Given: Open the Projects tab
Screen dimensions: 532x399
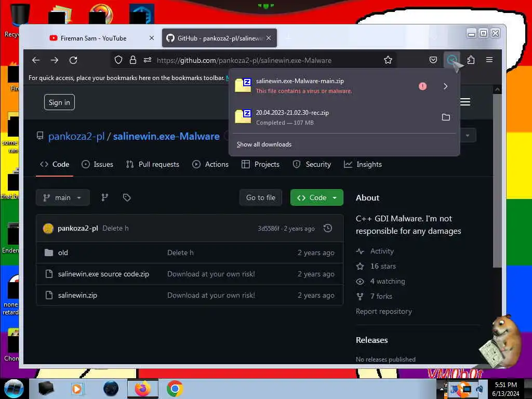Looking at the screenshot, I should (x=260, y=165).
